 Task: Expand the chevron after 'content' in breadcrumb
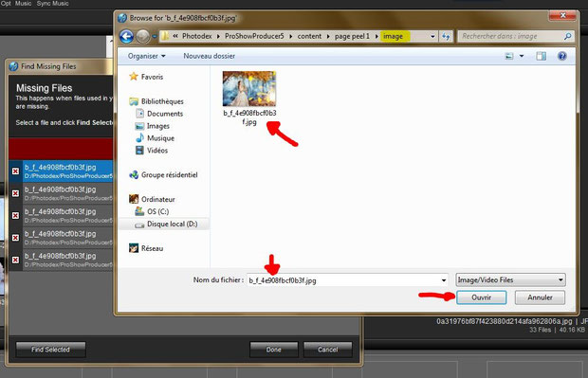coord(328,36)
